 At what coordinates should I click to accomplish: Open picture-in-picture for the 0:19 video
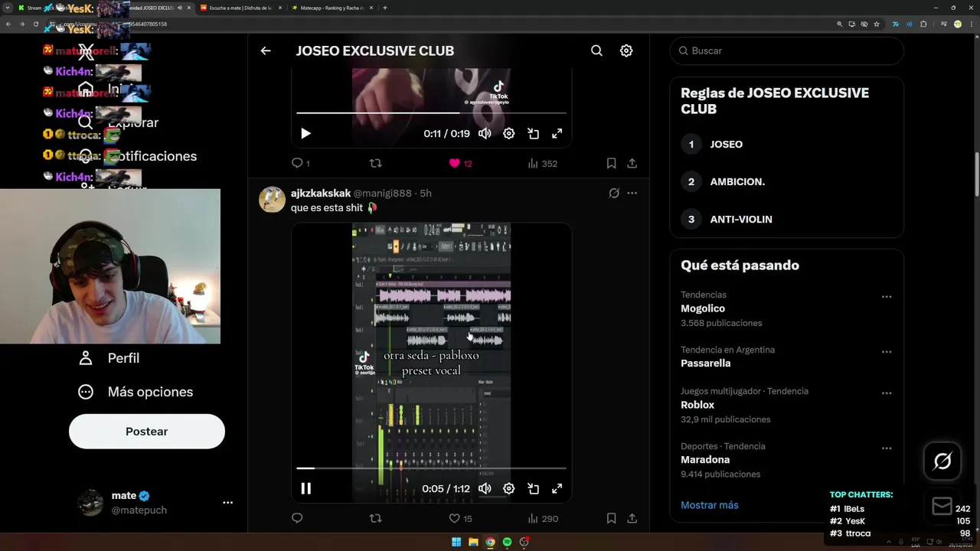(x=534, y=133)
